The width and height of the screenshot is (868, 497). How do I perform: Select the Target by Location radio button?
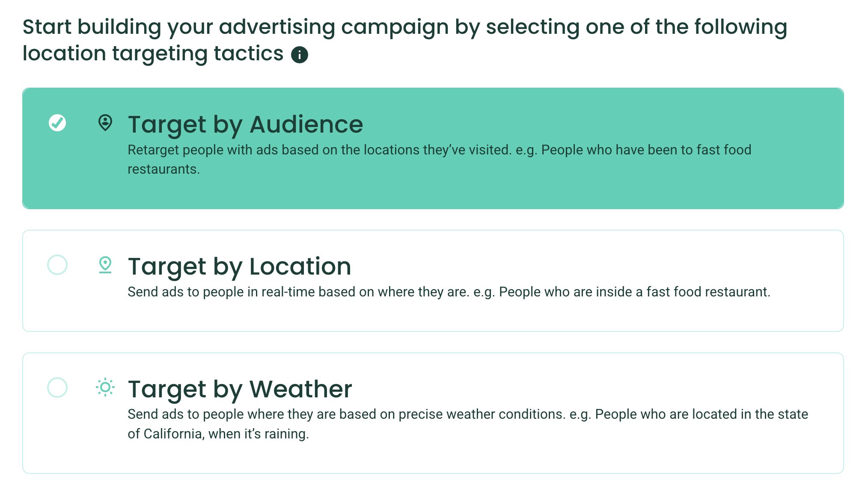[57, 265]
